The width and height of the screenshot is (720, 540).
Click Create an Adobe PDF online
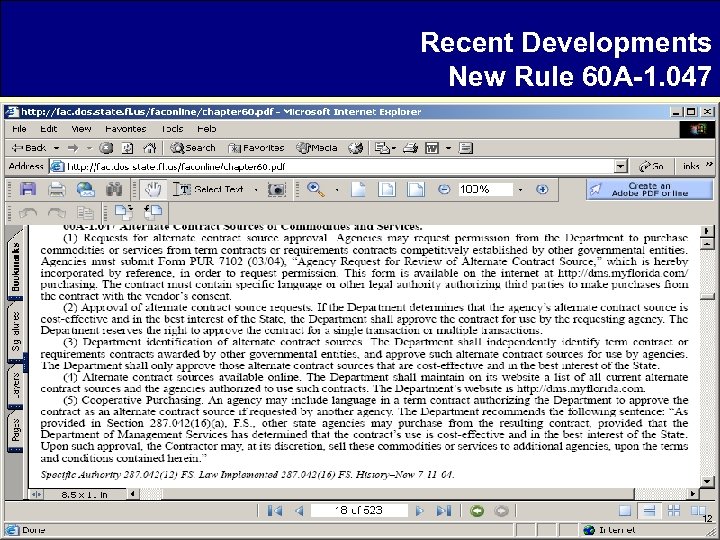click(x=649, y=189)
